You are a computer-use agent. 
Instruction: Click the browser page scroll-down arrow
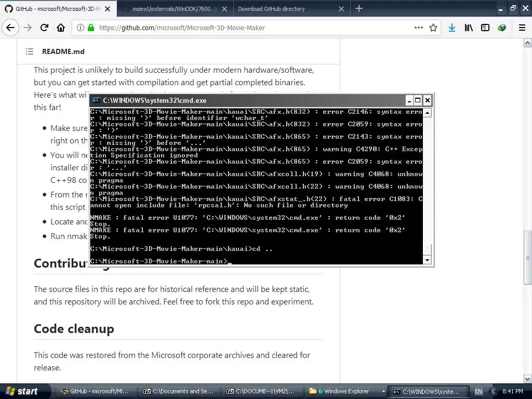tap(527, 379)
